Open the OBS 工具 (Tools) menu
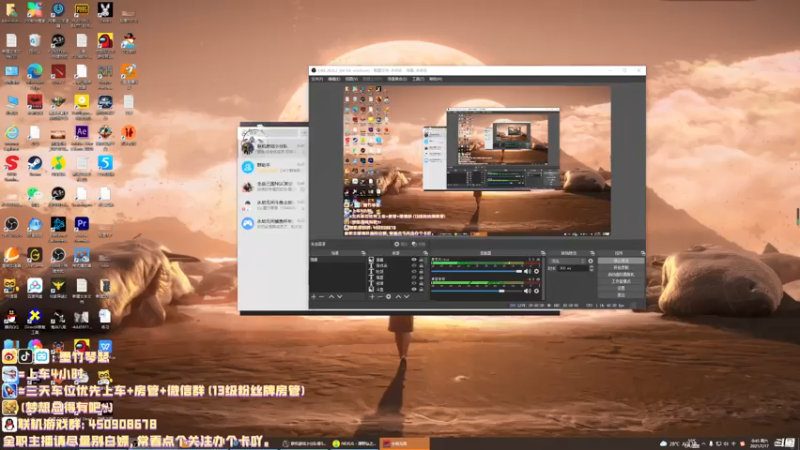 (x=418, y=79)
